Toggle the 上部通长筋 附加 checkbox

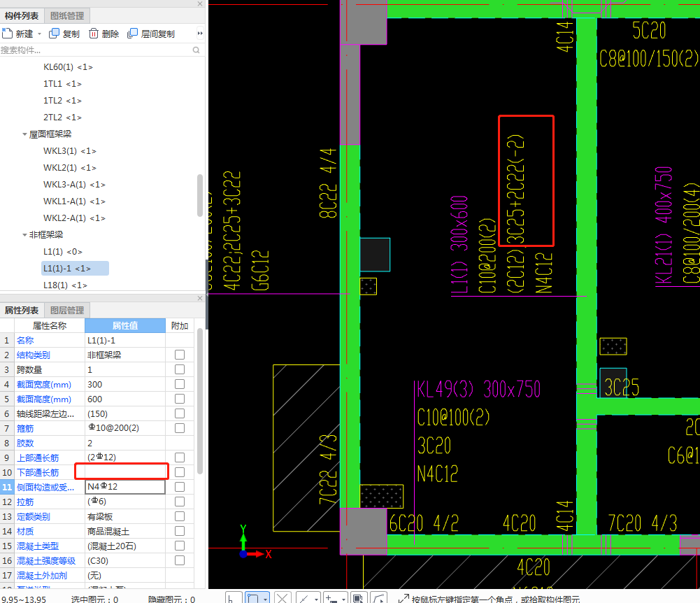click(180, 457)
